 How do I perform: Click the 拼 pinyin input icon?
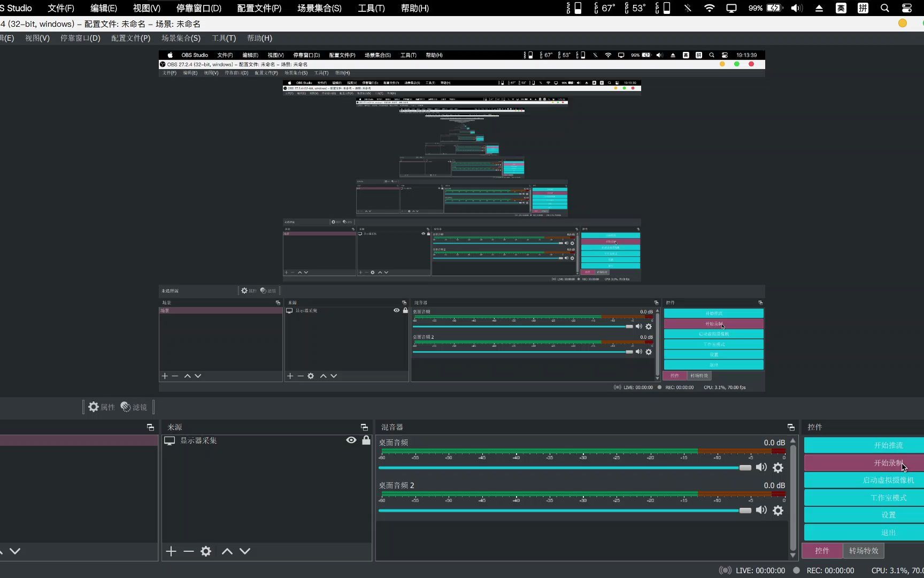coord(863,8)
